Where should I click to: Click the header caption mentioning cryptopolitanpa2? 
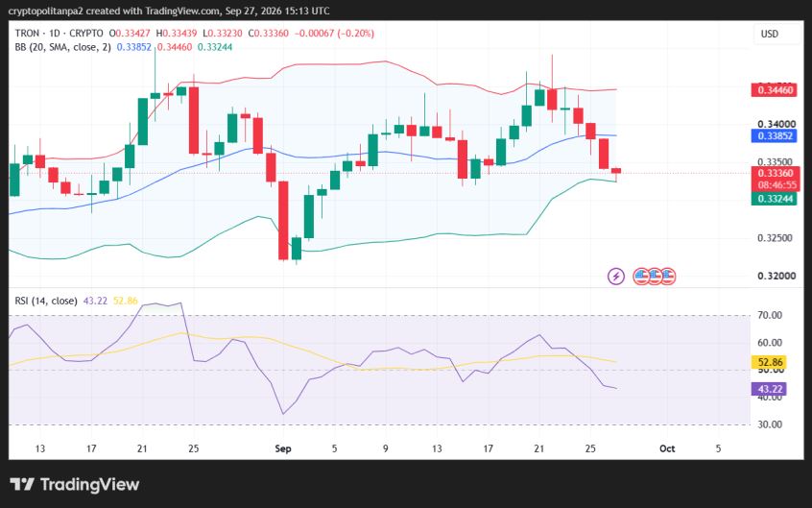[169, 11]
